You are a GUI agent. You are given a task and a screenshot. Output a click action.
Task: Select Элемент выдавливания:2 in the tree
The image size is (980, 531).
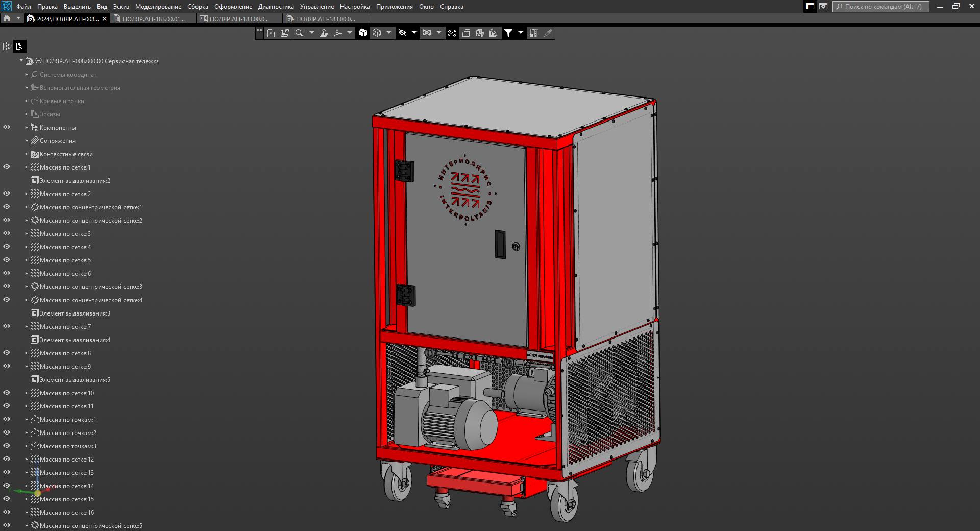(x=75, y=181)
